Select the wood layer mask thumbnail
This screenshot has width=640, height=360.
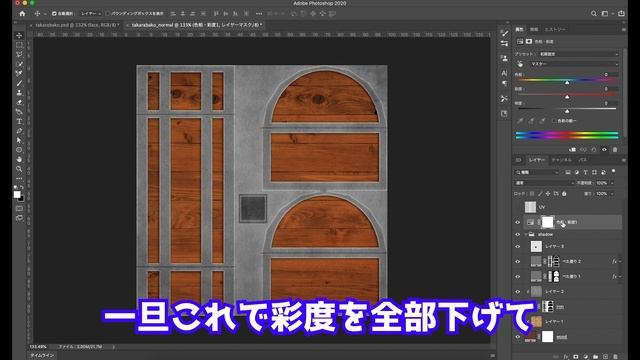[547, 336]
